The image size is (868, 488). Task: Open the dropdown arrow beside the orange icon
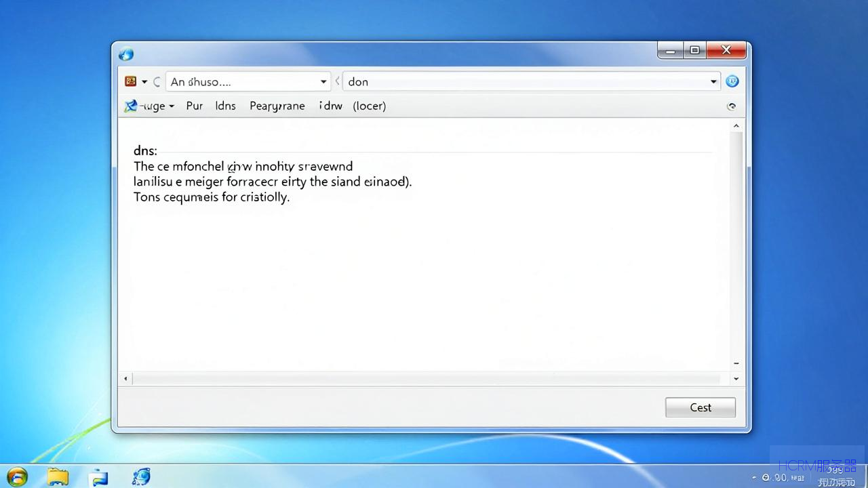144,82
